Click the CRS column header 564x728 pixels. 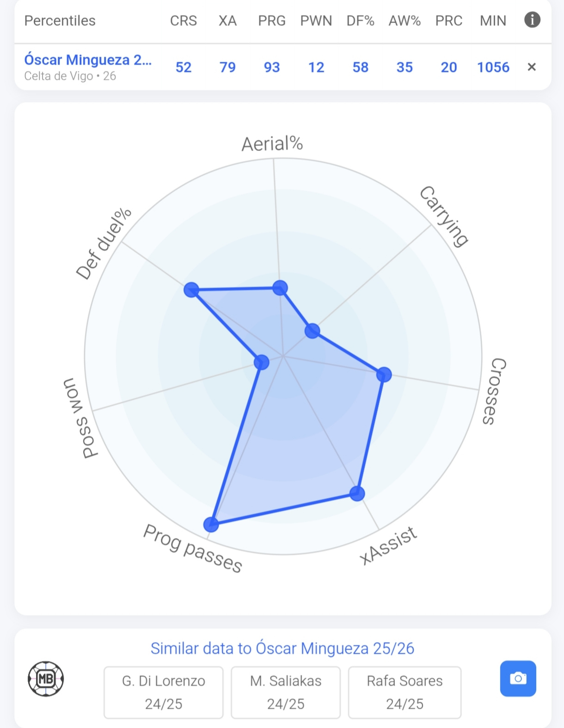[184, 21]
